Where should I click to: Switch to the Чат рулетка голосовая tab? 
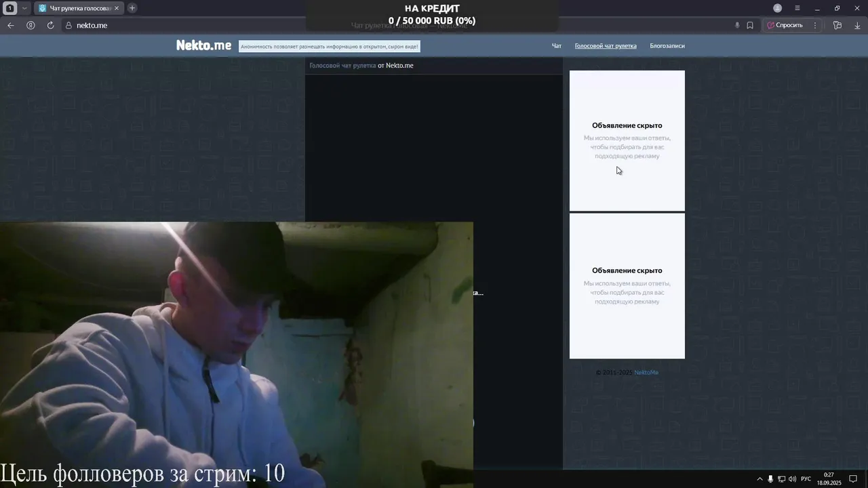[79, 8]
